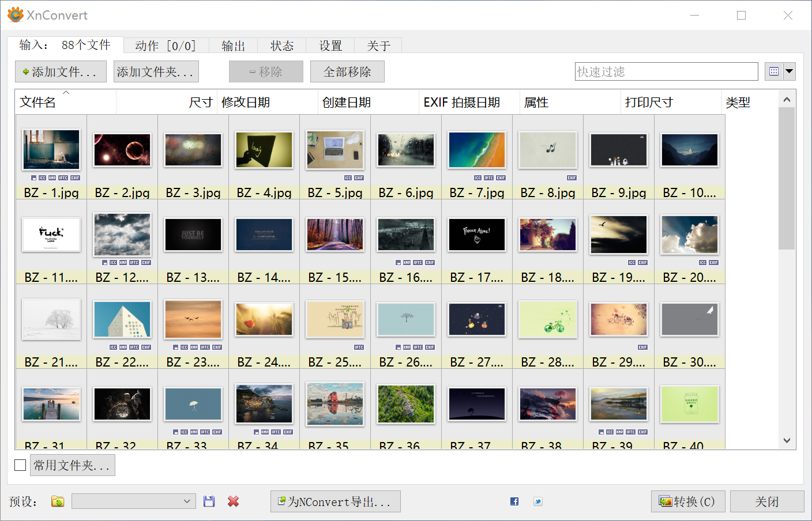812x521 pixels.
Task: Click the 全部移除 button to clear files
Action: [x=347, y=71]
